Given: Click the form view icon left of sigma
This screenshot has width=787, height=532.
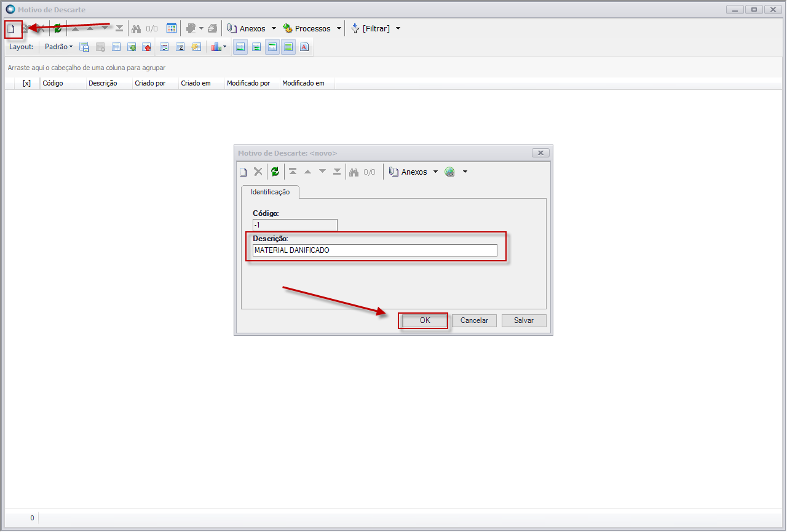Looking at the screenshot, I should [x=165, y=47].
